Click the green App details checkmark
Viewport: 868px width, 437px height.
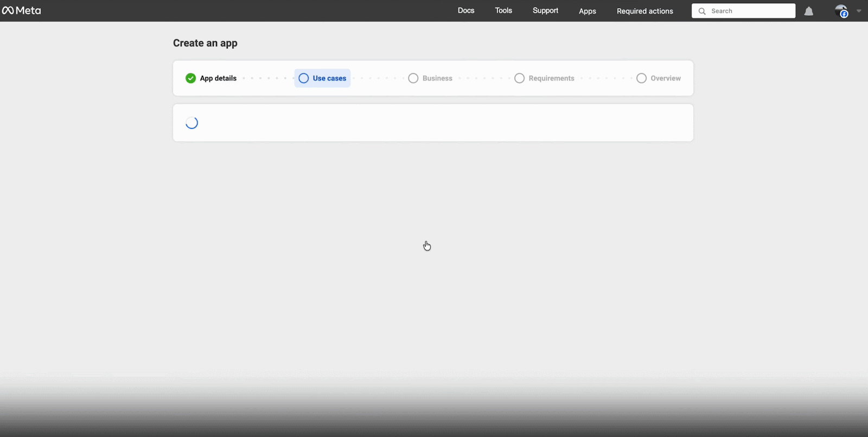pyautogui.click(x=190, y=78)
